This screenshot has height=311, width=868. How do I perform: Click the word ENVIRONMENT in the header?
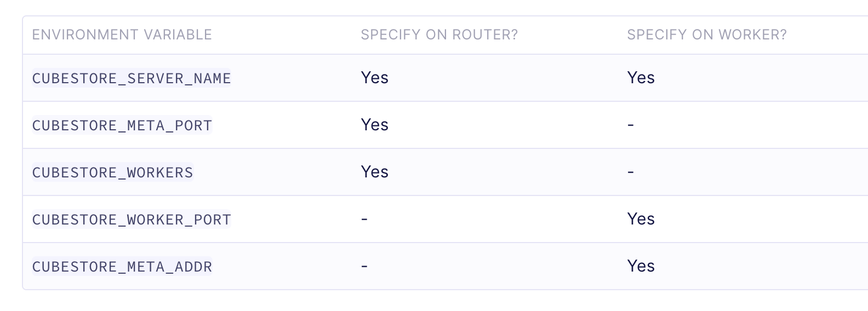click(x=85, y=35)
